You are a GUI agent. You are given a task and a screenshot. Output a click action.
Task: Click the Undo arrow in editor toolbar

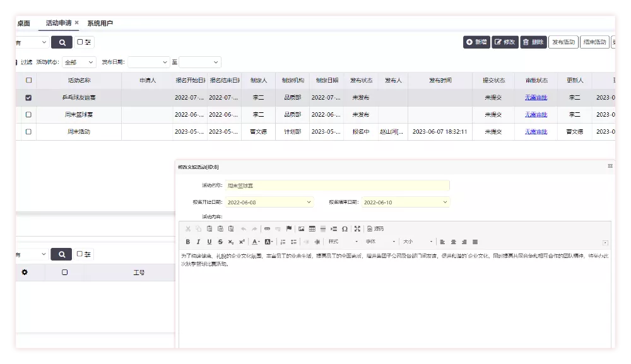point(244,229)
